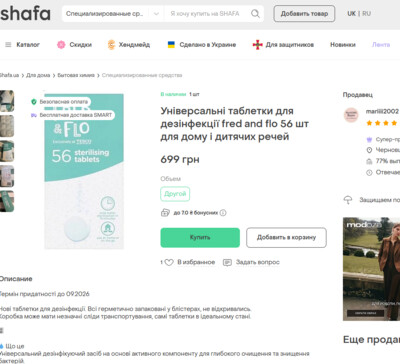Viewport: 400px width, 364px height.
Task: Click the Скидки flower icon
Action: coord(61,45)
